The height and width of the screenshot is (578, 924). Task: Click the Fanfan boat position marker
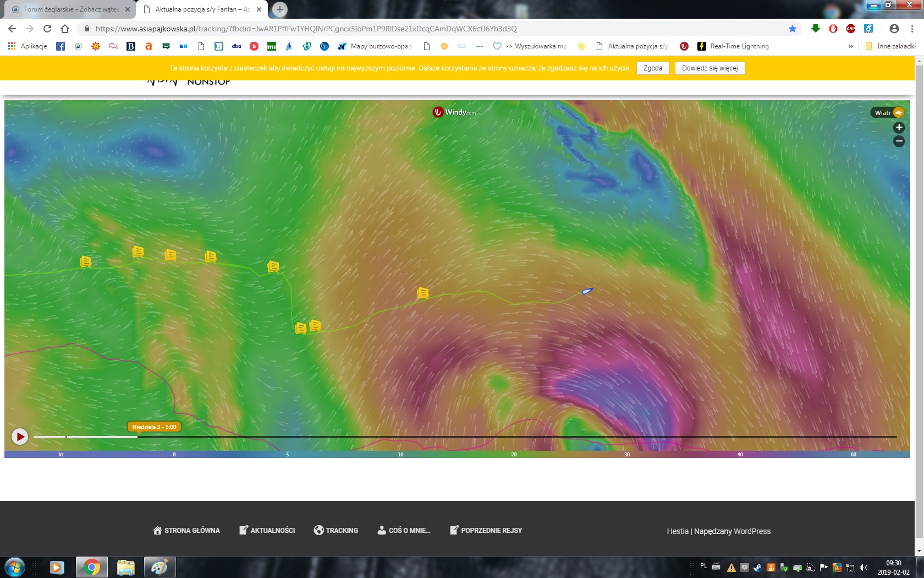coord(587,291)
